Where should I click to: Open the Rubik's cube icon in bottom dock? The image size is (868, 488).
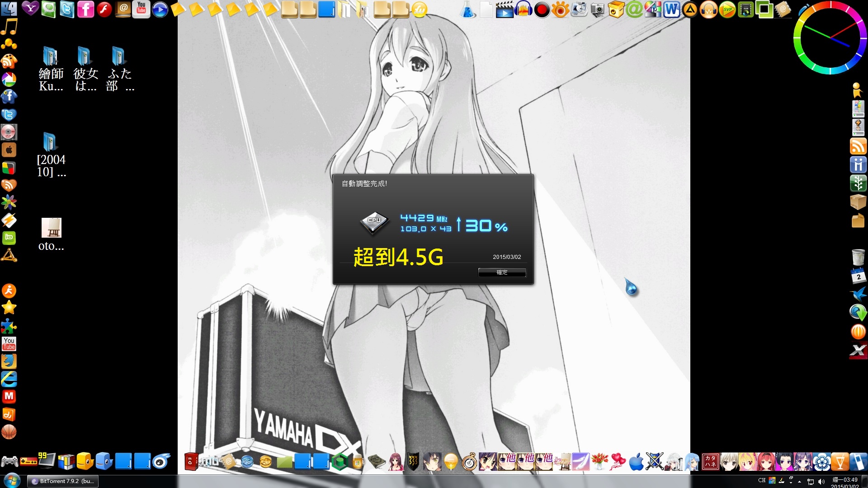click(66, 461)
